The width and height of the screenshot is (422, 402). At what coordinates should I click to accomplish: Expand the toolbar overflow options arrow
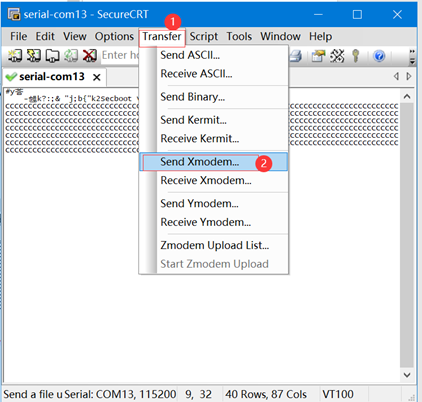[x=412, y=57]
